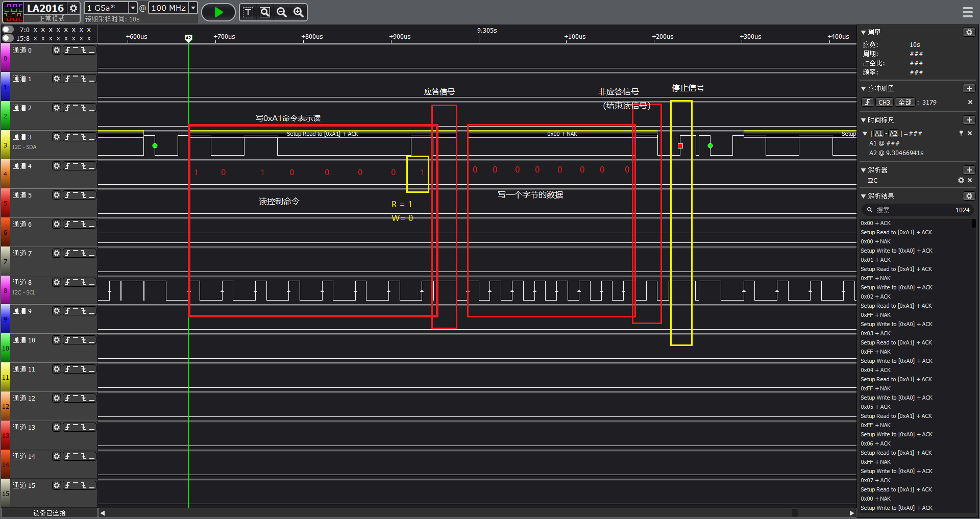Viewport: 980px width, 519px height.
Task: Open LA2016 device settings gear
Action: [x=73, y=8]
